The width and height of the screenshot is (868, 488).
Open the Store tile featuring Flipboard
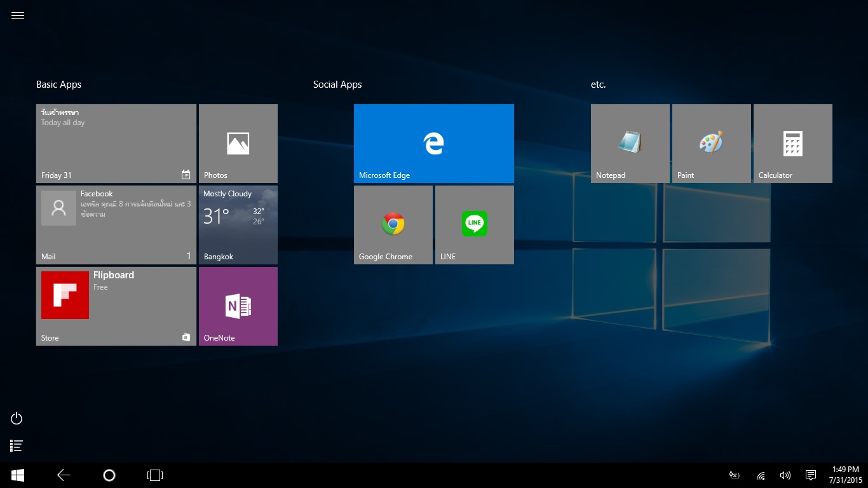(x=116, y=306)
